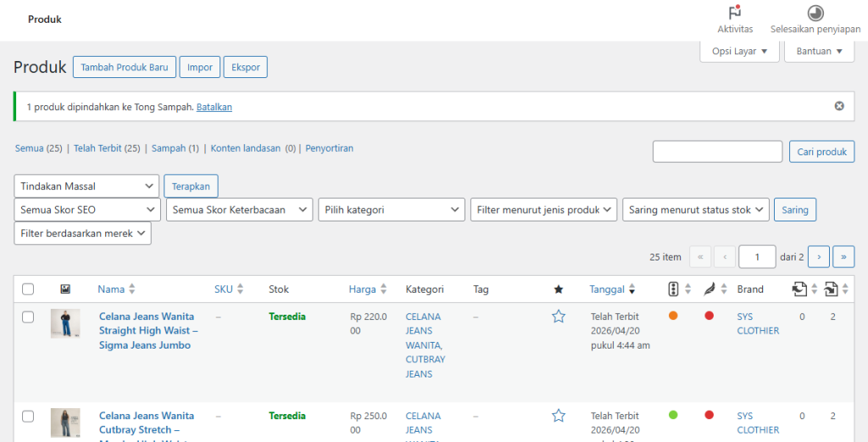Viewport: 868px width, 442px height.
Task: Open Filter berdasarkan merek dropdown
Action: point(82,233)
